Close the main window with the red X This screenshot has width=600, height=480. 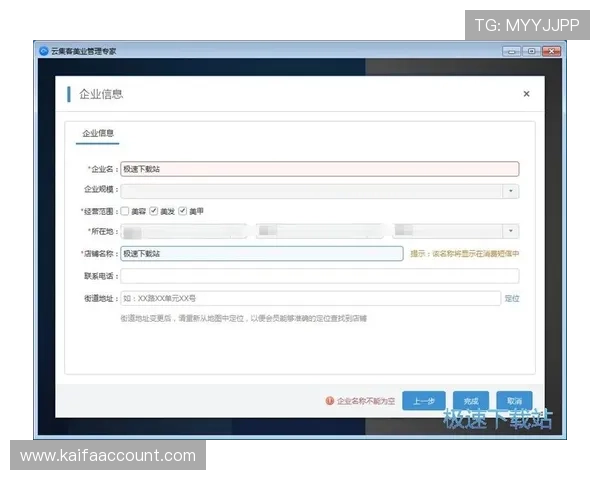[x=551, y=51]
